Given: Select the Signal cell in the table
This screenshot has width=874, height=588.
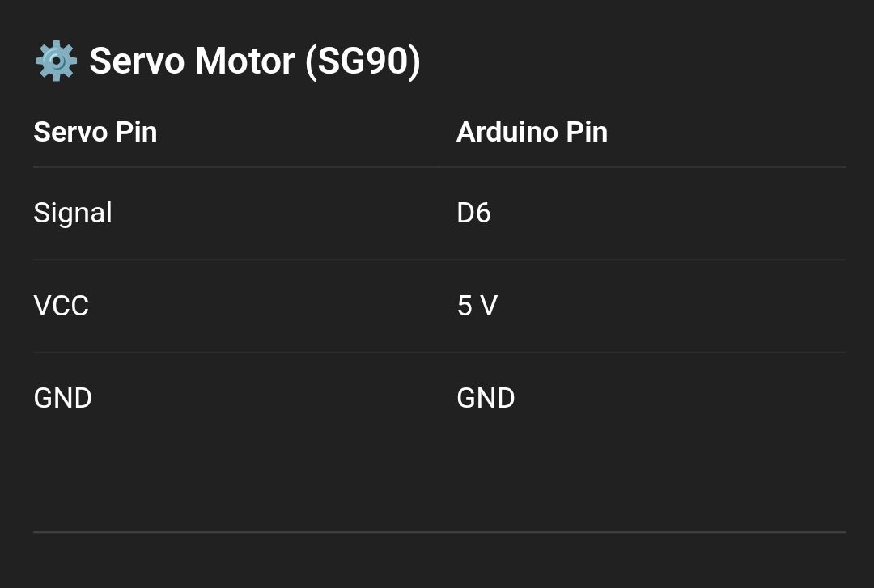Looking at the screenshot, I should coord(73,213).
